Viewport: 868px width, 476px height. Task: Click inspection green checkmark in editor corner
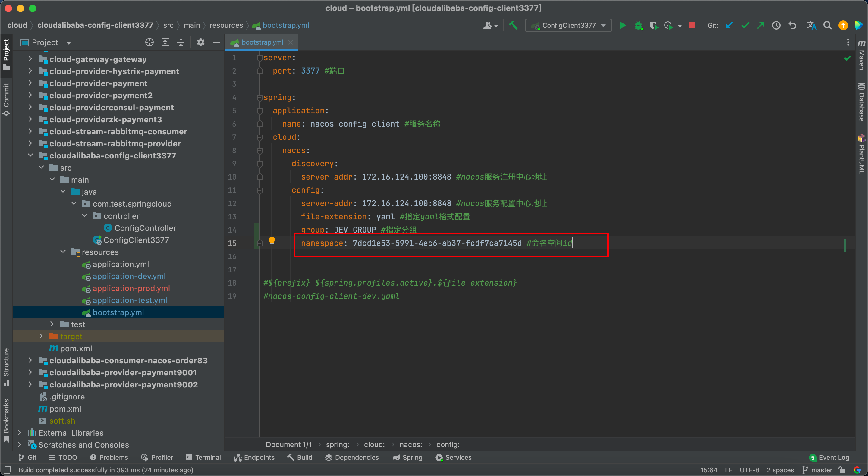click(847, 58)
